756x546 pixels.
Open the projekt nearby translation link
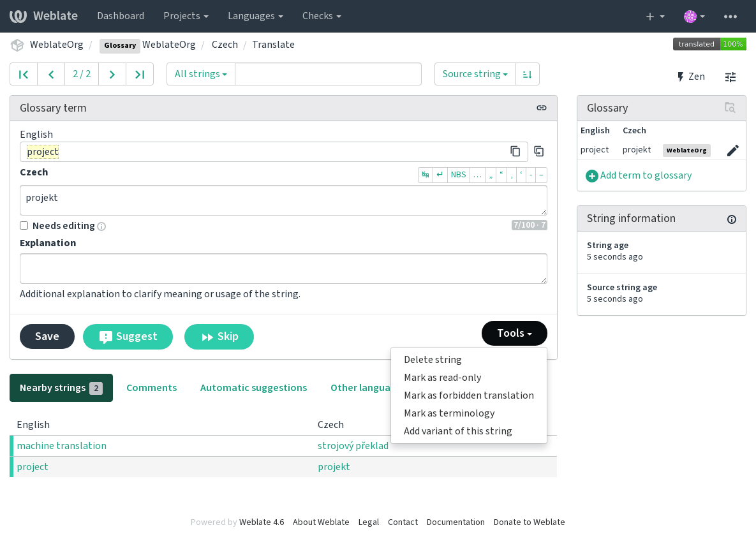coord(334,467)
